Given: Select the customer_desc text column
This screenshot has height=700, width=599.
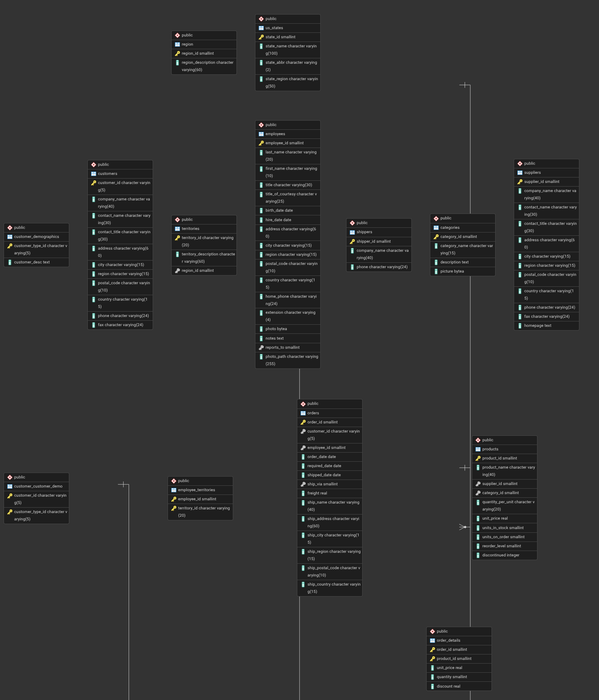Looking at the screenshot, I should [x=32, y=262].
